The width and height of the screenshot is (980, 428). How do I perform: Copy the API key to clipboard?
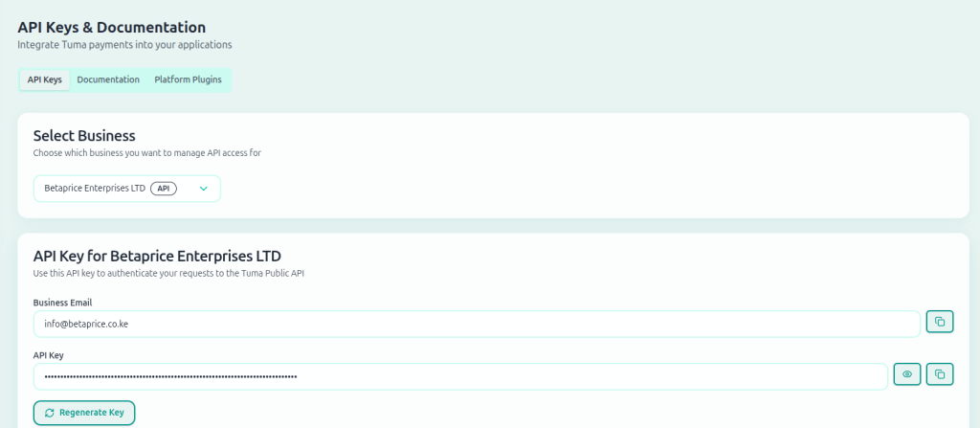pyautogui.click(x=940, y=374)
